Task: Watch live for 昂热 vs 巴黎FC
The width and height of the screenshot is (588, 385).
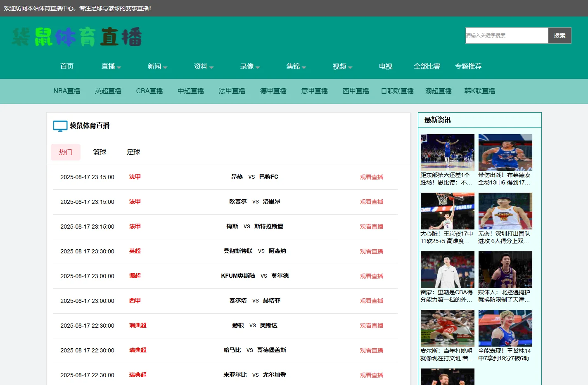Action: [x=372, y=177]
